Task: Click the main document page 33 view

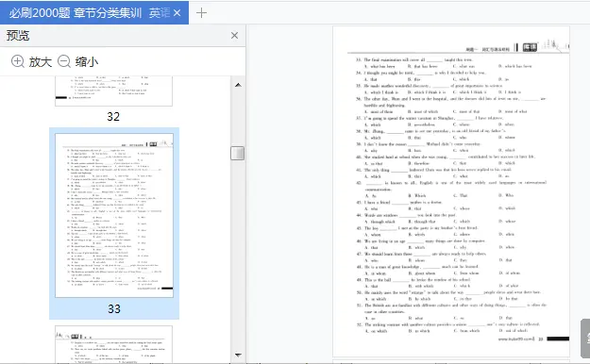Action: (451, 191)
